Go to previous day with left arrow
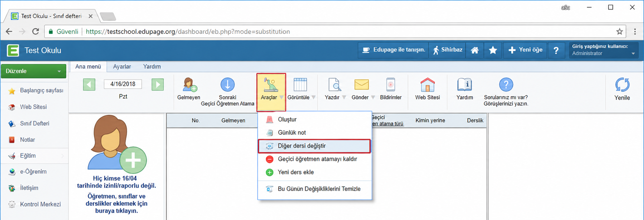The image size is (644, 220). [89, 84]
